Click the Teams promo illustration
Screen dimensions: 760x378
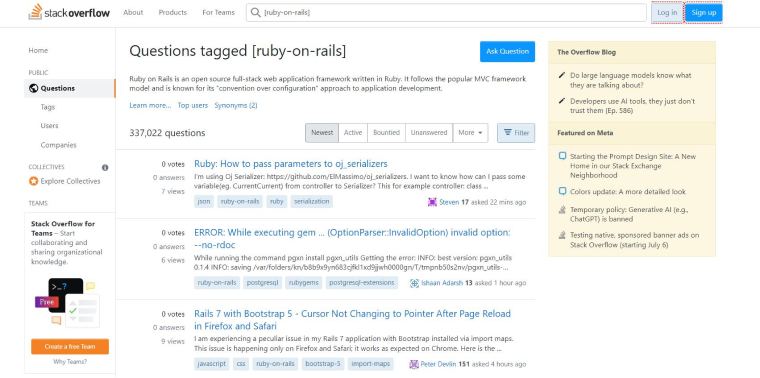tap(67, 302)
